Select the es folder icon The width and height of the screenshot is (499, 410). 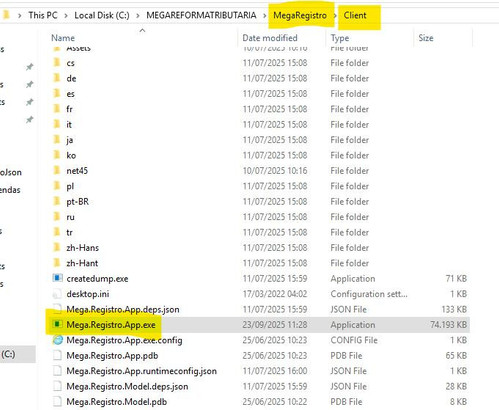click(x=57, y=93)
